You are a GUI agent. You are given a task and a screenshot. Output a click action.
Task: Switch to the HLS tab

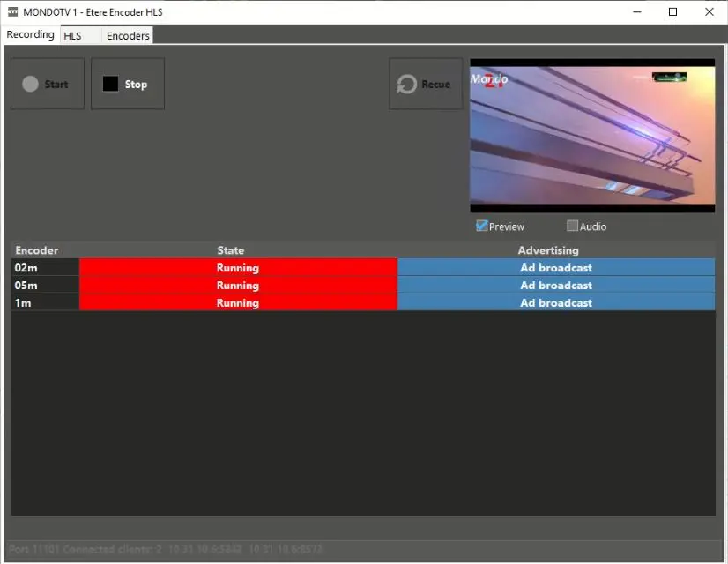(x=72, y=36)
